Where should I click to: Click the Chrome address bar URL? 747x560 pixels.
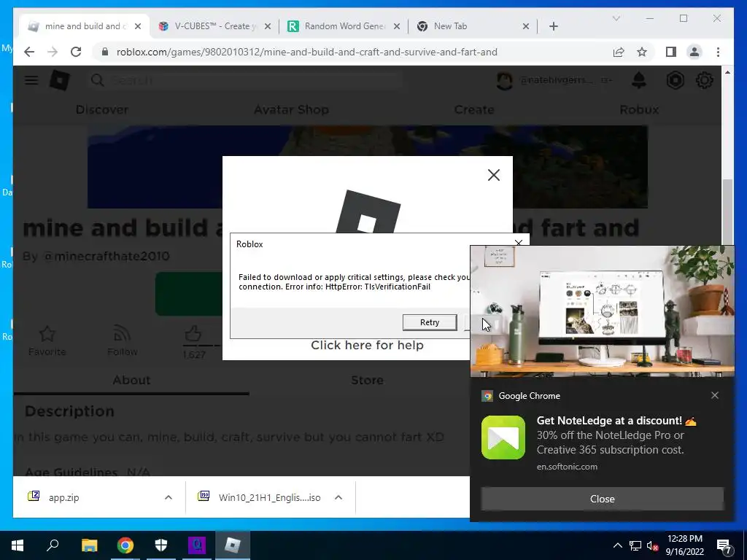pos(307,52)
